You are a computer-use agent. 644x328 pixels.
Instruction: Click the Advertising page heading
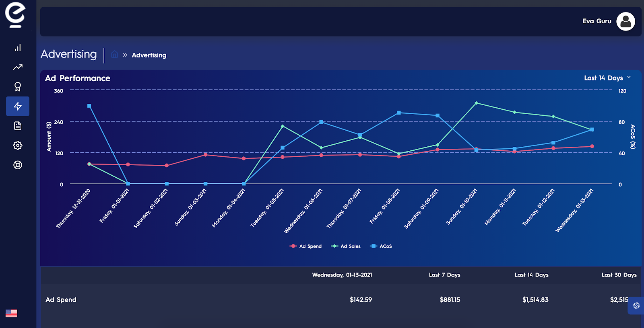click(69, 54)
